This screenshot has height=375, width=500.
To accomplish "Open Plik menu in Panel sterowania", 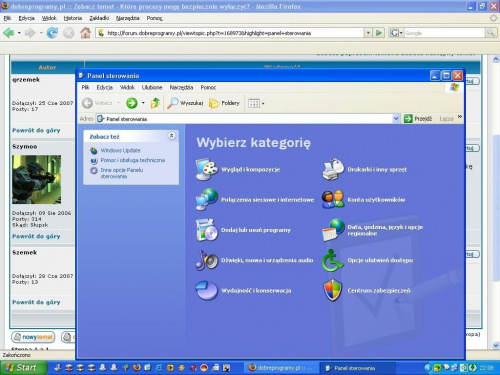I will coord(85,87).
